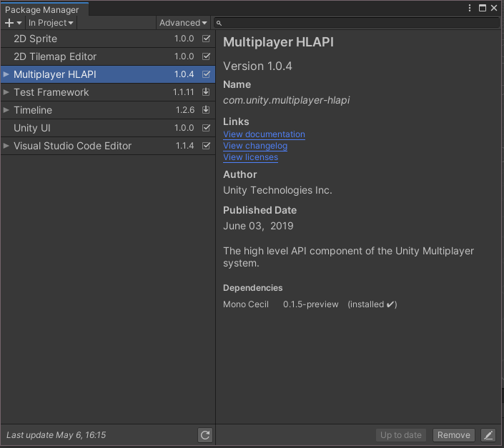Click installed checkmark for Visual Studio Code Editor
504x448 pixels.
pyautogui.click(x=206, y=146)
